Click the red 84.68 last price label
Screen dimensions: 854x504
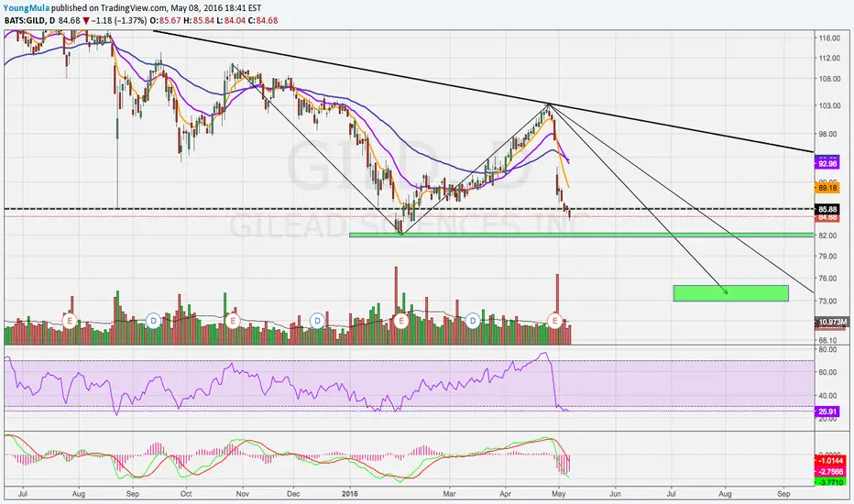coord(827,217)
